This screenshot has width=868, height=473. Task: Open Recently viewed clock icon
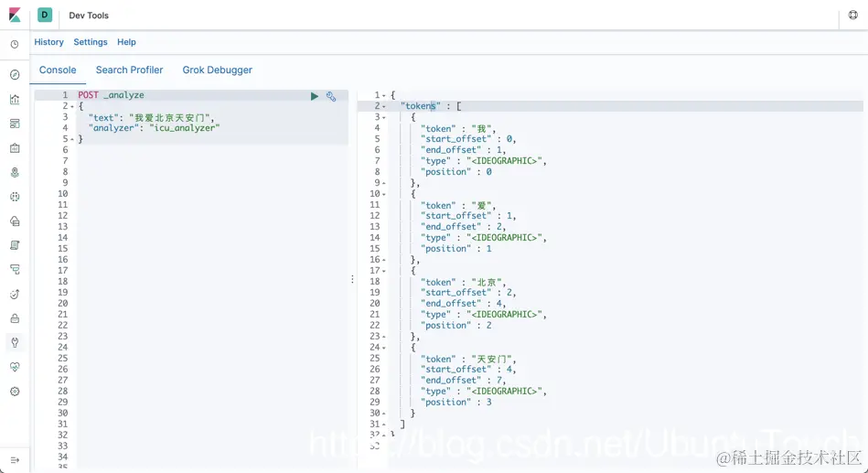point(15,44)
